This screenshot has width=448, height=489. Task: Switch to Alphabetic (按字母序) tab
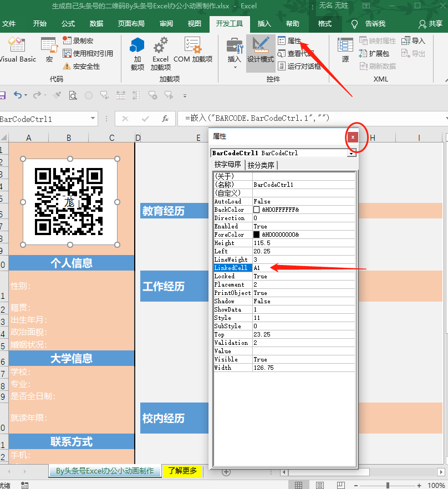pos(228,164)
